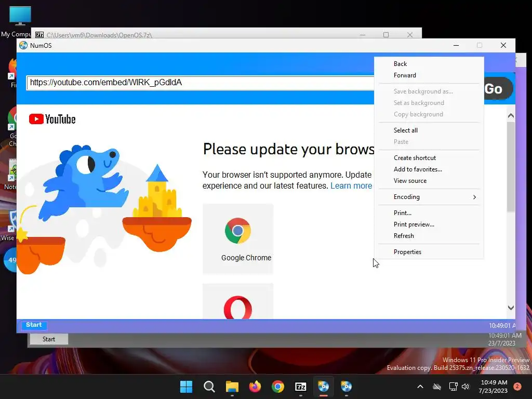The height and width of the screenshot is (399, 532).
Task: Close the NumOS window
Action: (503, 46)
